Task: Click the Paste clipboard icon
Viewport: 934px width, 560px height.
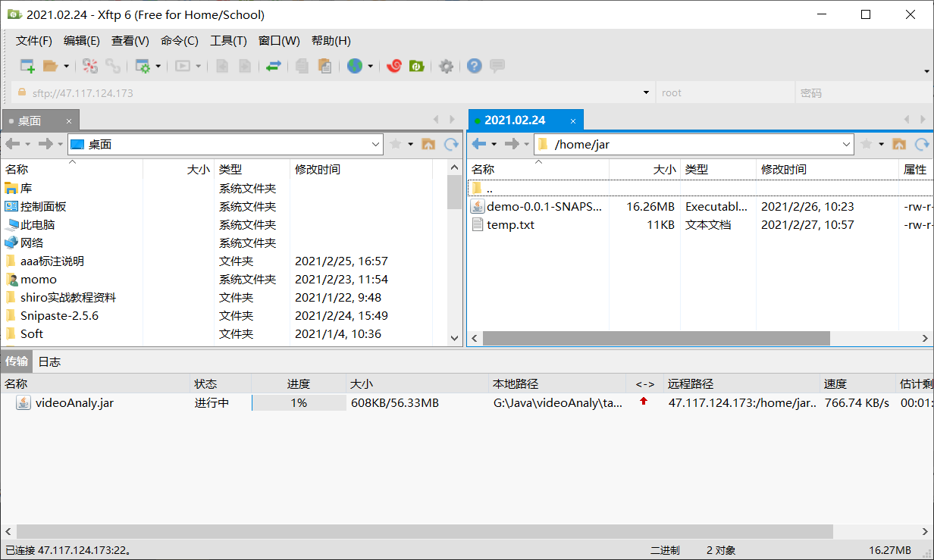Action: pos(325,66)
